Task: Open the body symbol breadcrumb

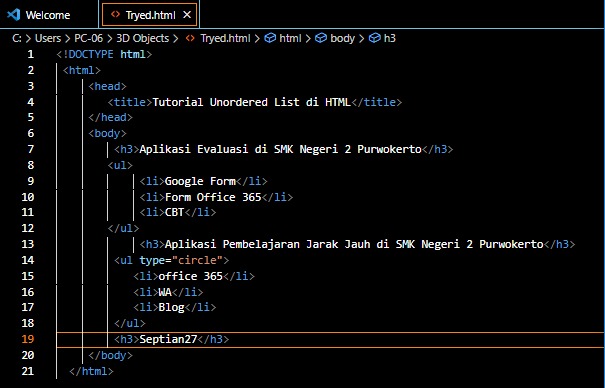Action: click(x=342, y=38)
